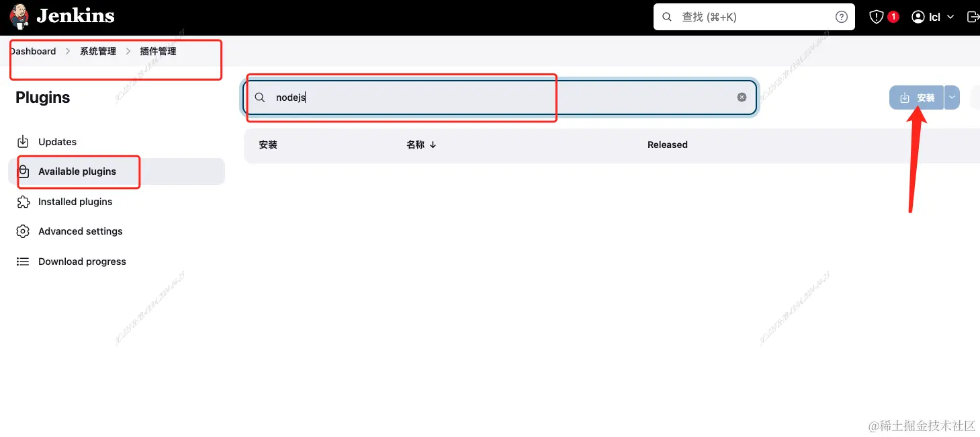Image resolution: width=980 pixels, height=437 pixels.
Task: Click the Plugins page heading
Action: pyautogui.click(x=43, y=97)
